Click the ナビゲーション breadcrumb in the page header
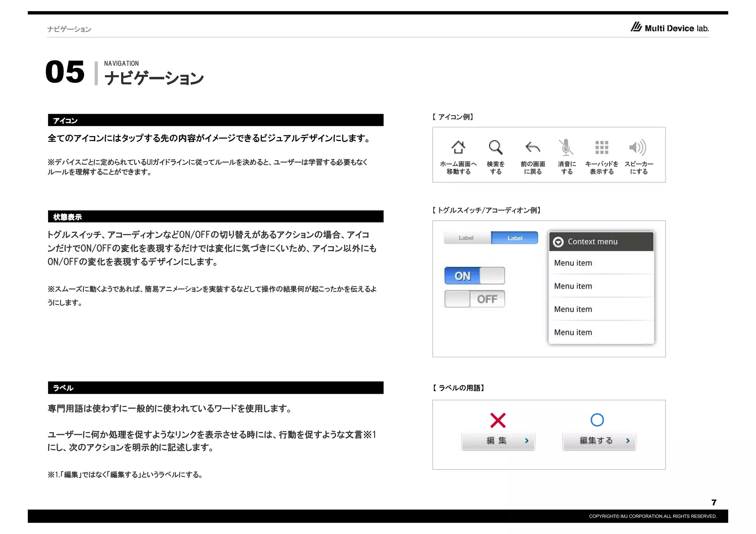The image size is (756, 534). tap(69, 29)
